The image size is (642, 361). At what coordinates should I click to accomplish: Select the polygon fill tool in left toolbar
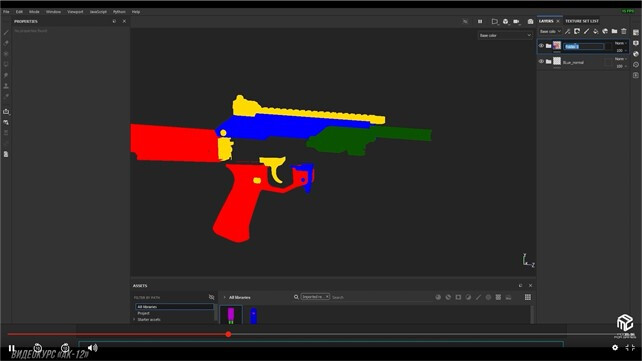(6, 64)
